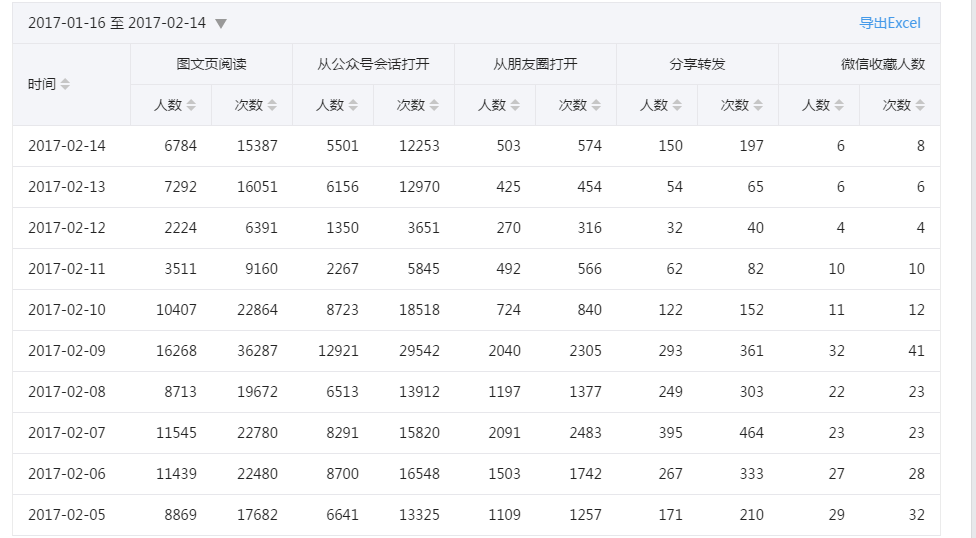The height and width of the screenshot is (538, 976).
Task: Click the value 3651 in 2017-02-12 row
Action: pyautogui.click(x=423, y=228)
